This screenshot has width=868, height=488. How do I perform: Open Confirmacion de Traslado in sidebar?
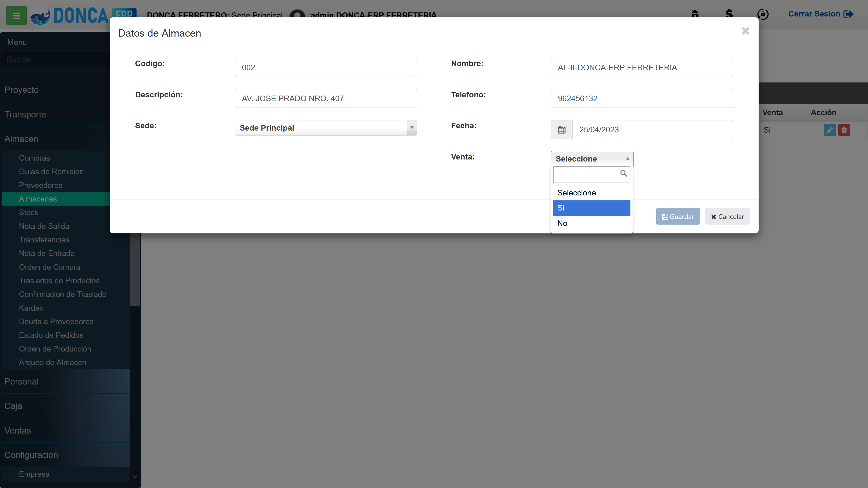63,294
